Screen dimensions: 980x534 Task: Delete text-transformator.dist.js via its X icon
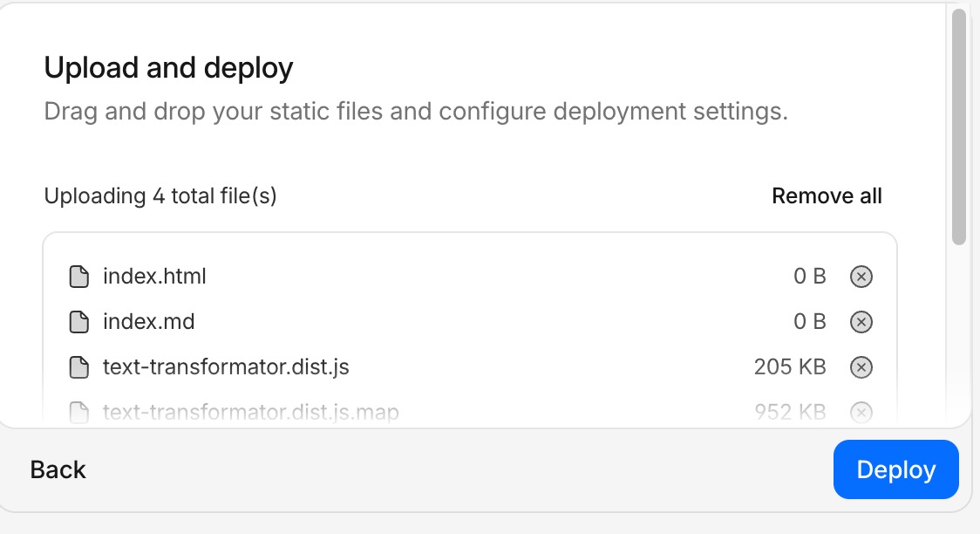[x=861, y=367]
